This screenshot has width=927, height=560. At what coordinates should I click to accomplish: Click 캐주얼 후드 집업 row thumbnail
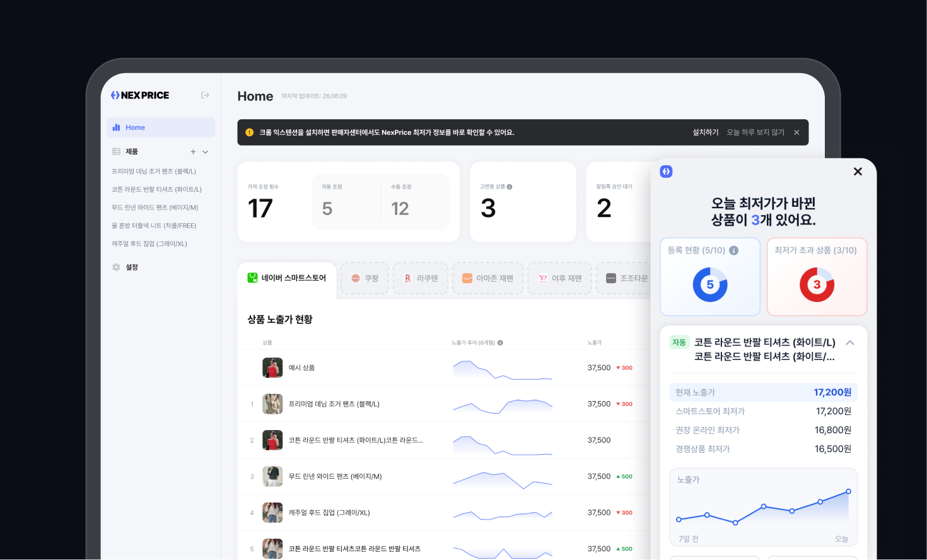(272, 513)
